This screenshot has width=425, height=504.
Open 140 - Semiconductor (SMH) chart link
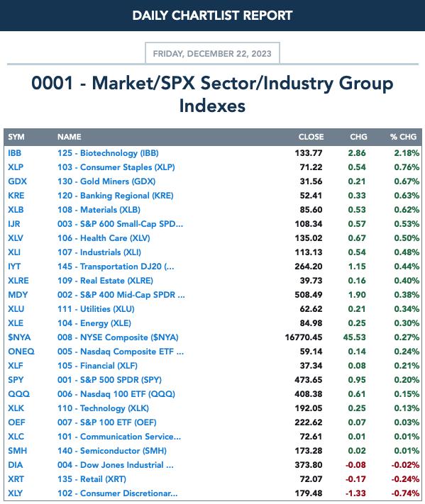(x=112, y=451)
